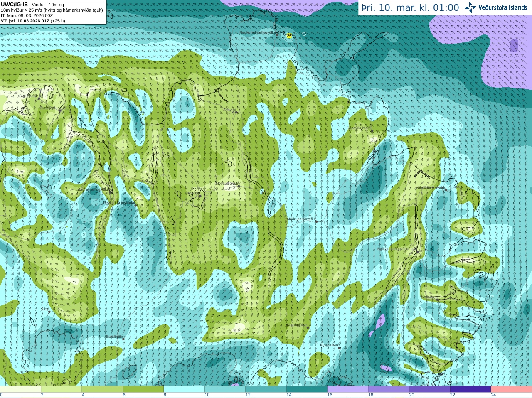Image resolution: width=532 pixels, height=398 pixels.
Task: Click the Sátu station dot
Action: pos(49,312)
